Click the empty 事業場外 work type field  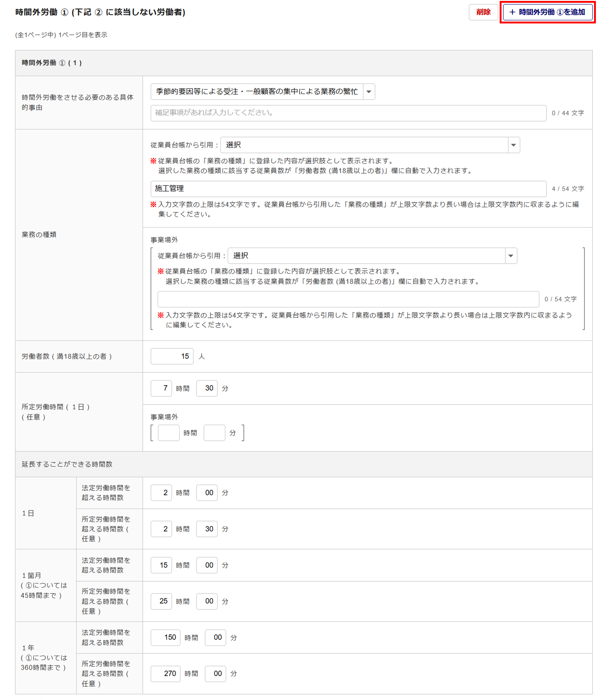point(348,299)
